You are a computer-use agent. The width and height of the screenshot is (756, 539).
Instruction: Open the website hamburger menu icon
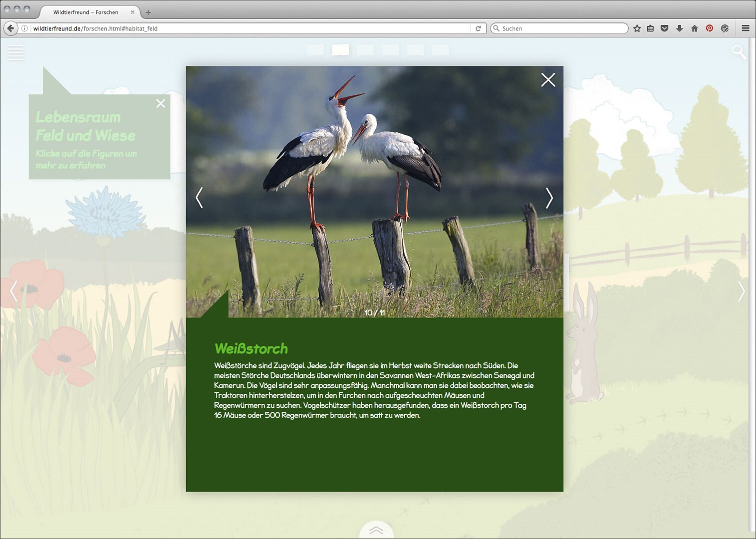click(x=15, y=52)
